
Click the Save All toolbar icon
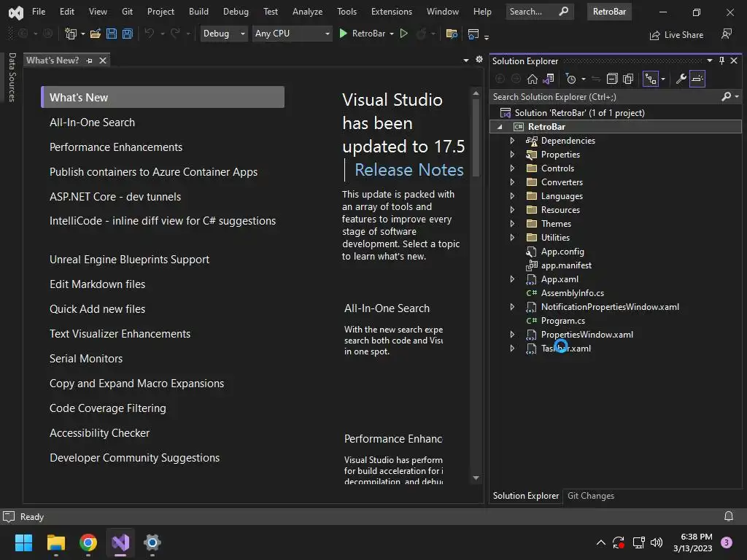click(x=127, y=34)
